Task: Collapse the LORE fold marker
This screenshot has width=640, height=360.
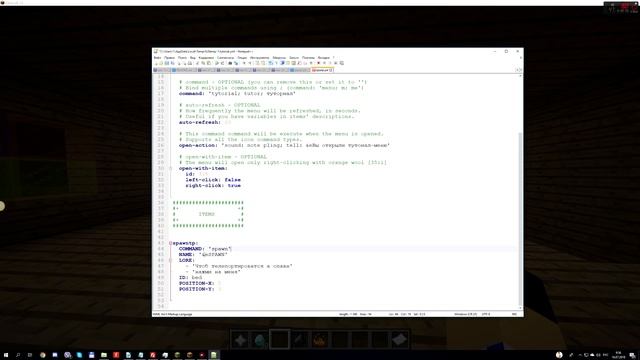Action: (171, 260)
